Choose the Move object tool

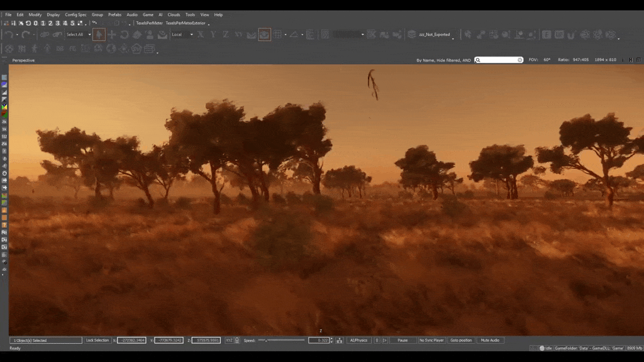tap(112, 35)
